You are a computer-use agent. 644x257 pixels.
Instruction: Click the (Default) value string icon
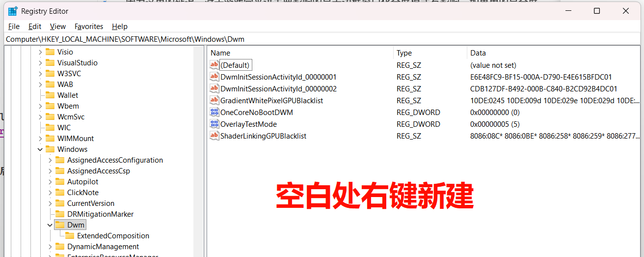214,65
